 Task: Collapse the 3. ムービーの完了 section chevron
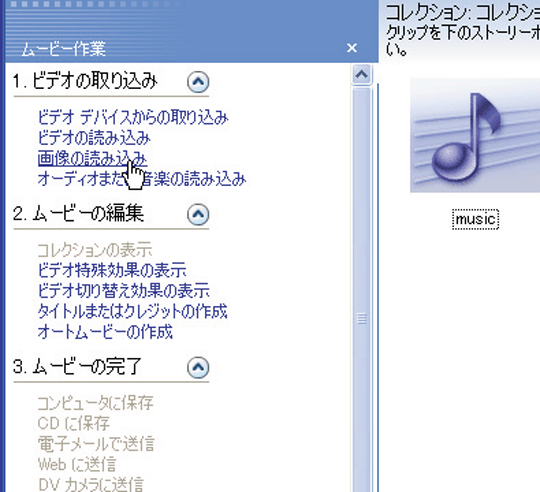click(x=198, y=367)
